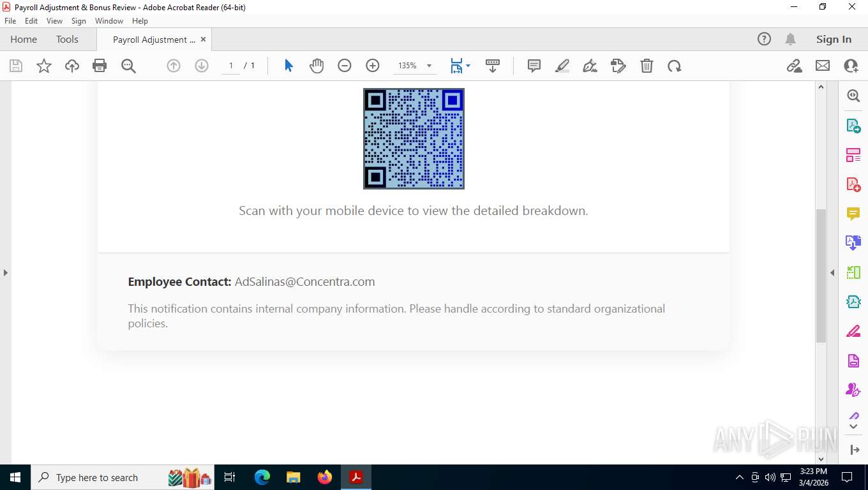Open the View menu
868x490 pixels.
point(54,21)
